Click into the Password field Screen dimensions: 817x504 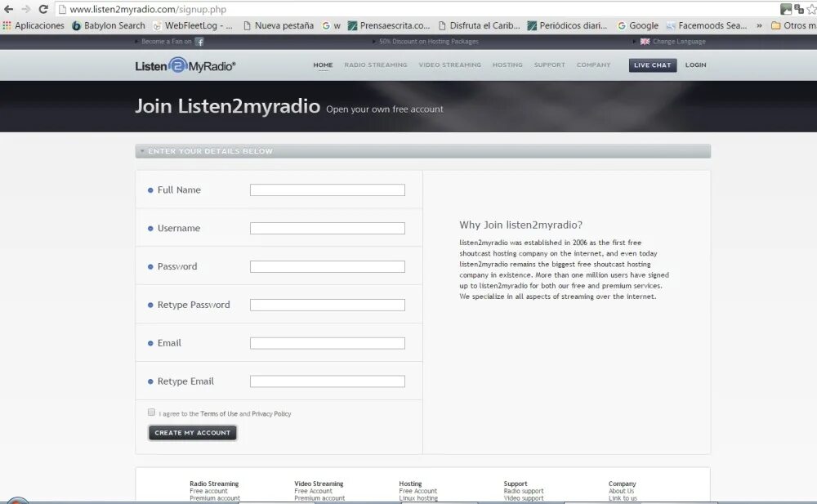tap(328, 266)
